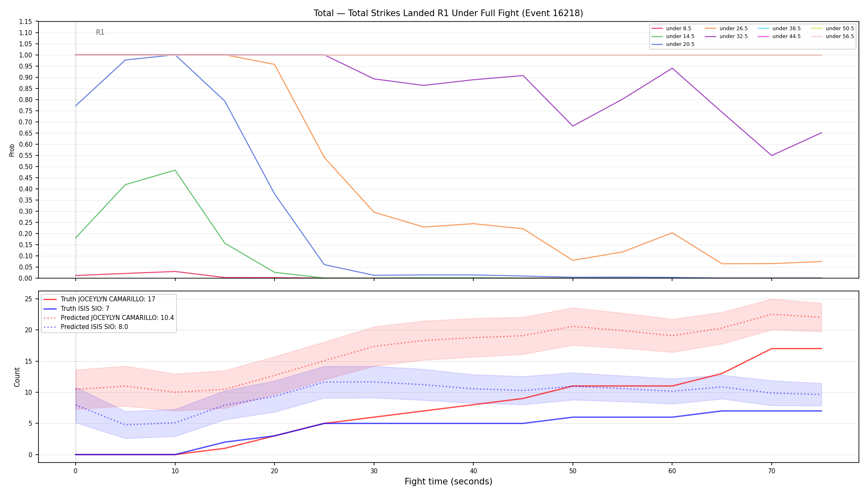Click the chart title mentioning Event 16218
Screen dimensions: 868x496
[x=448, y=13]
